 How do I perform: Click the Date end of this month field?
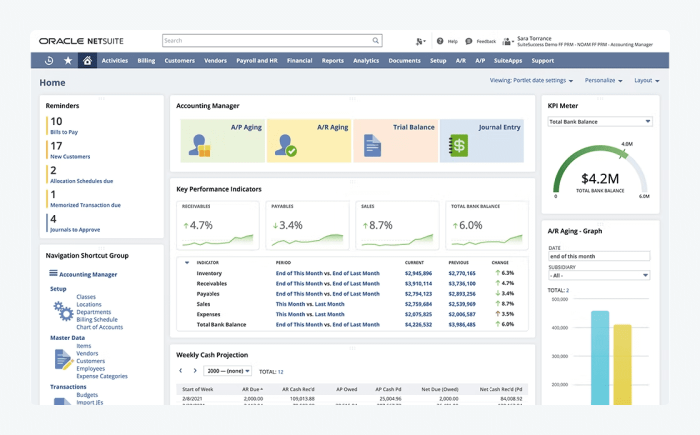(x=599, y=256)
